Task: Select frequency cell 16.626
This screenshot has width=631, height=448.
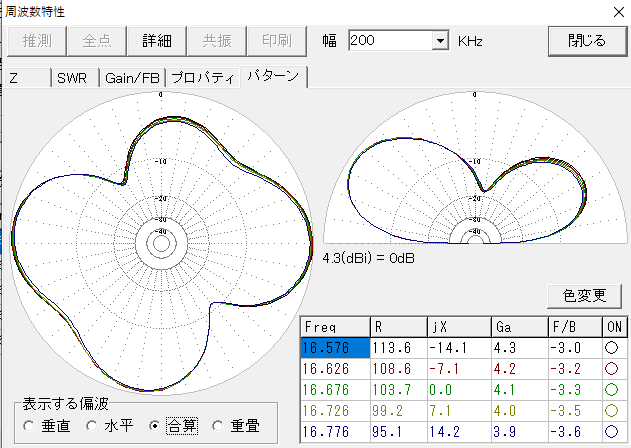Action: tap(335, 369)
